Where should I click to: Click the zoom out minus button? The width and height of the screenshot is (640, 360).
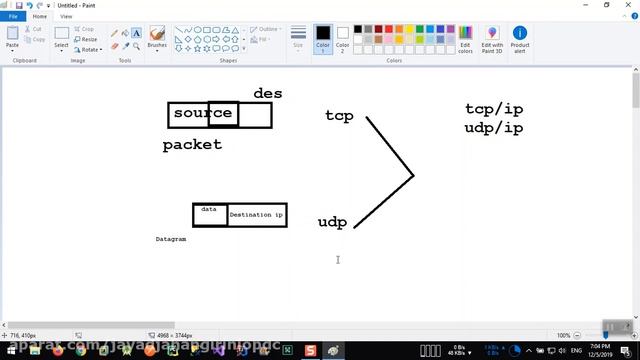577,336
